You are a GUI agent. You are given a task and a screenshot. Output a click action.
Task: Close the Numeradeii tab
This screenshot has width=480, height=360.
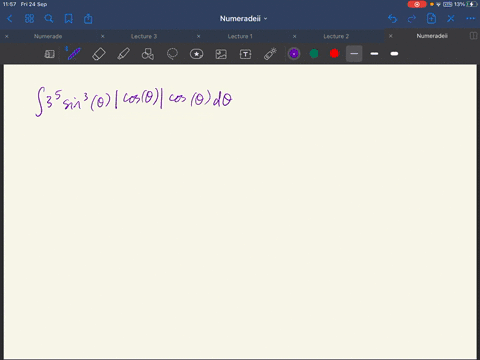(391, 36)
